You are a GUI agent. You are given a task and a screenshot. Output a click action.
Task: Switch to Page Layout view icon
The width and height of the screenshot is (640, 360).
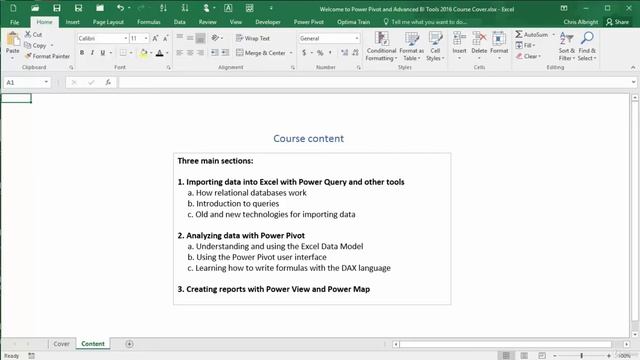524,356
